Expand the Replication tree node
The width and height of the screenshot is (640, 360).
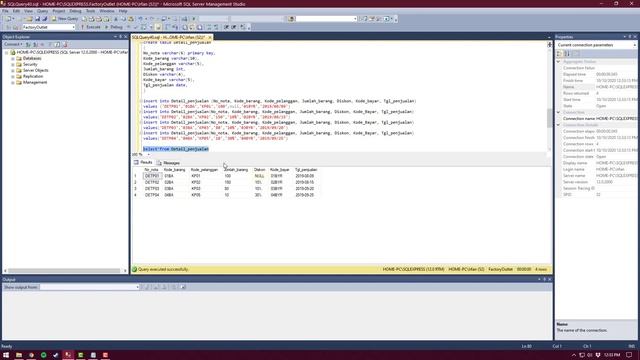(13, 76)
